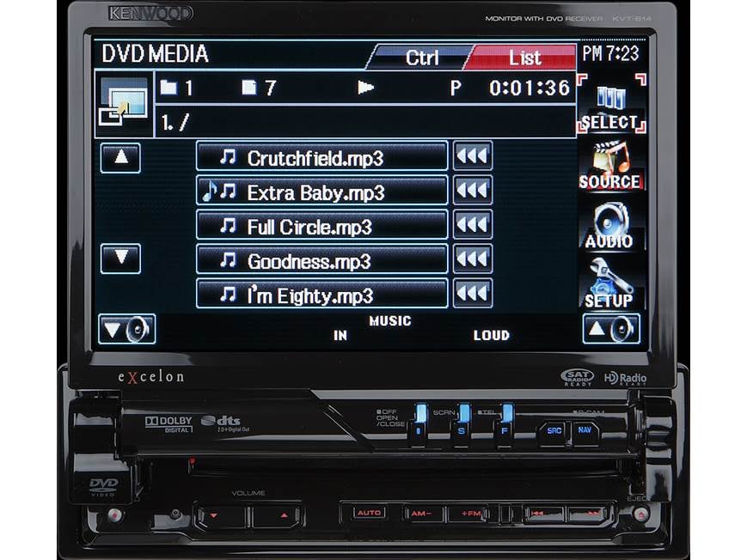Lower volume with on-screen speaker-down button
Image resolution: width=747 pixels, height=560 pixels.
coord(126,329)
